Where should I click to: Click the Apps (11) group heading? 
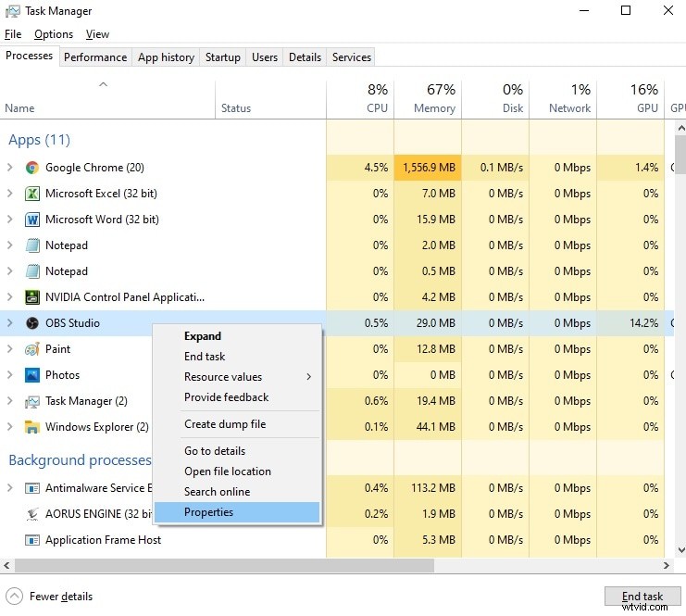tap(40, 140)
